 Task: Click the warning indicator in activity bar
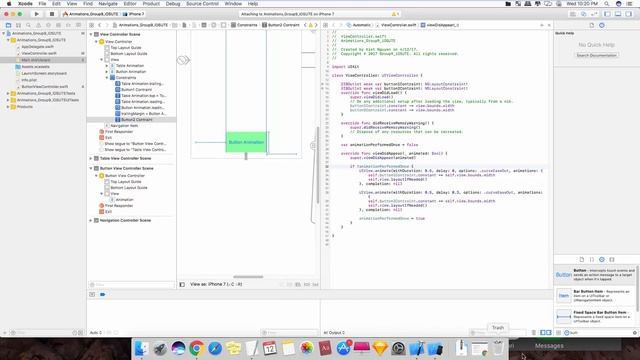(x=395, y=14)
